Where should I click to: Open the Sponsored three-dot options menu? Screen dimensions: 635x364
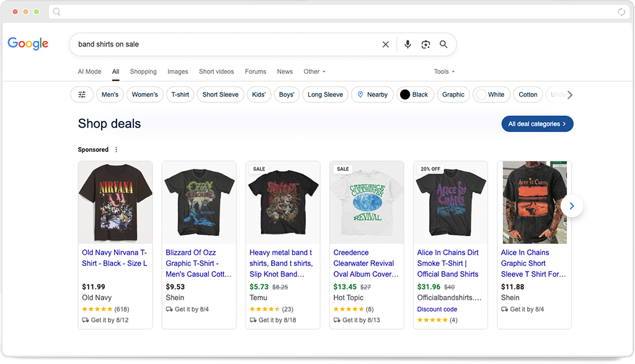click(x=116, y=149)
